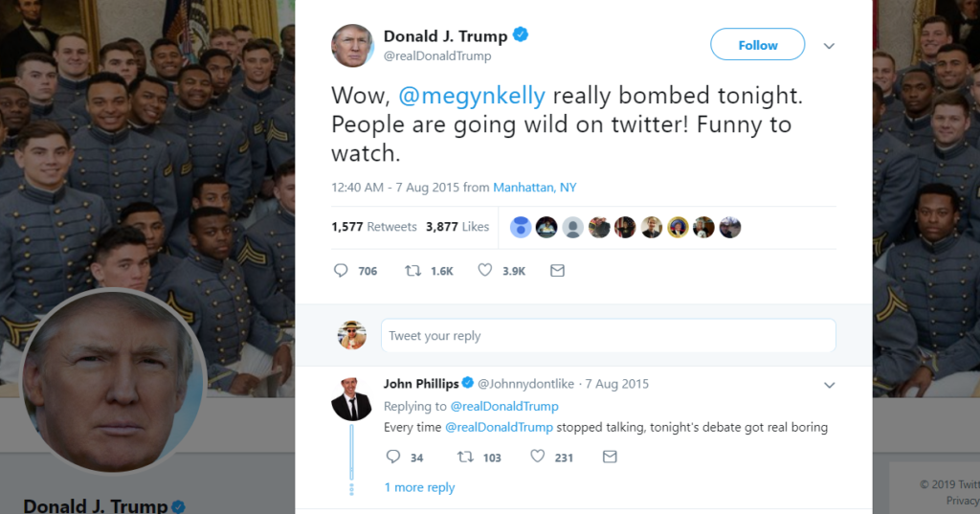Viewport: 980px width, 514px height.
Task: Retweet John Phillips' reply with 103 retweets
Action: click(x=465, y=458)
